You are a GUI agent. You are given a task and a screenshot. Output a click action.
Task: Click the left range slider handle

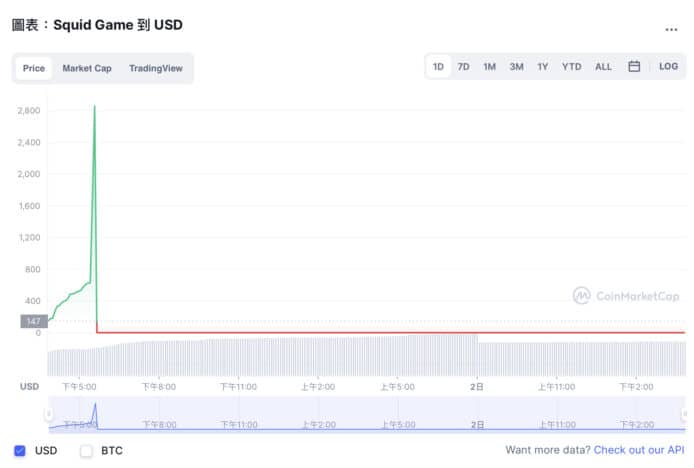48,414
